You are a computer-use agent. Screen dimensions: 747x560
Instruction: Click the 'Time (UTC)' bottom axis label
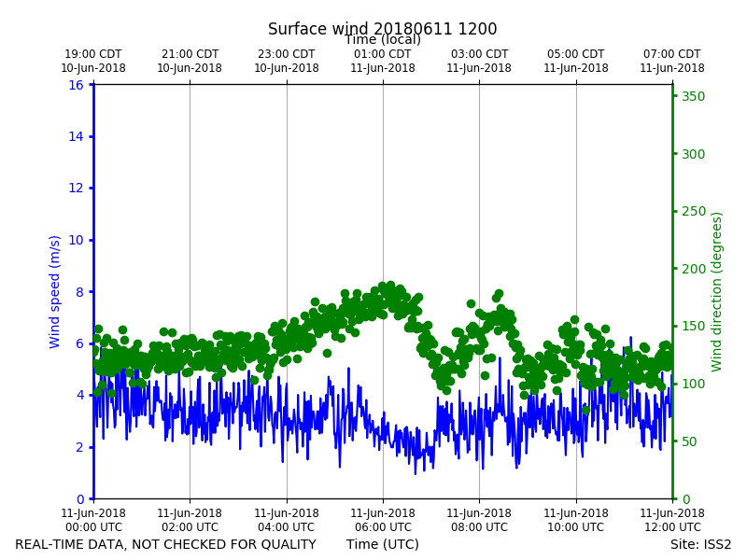(383, 544)
